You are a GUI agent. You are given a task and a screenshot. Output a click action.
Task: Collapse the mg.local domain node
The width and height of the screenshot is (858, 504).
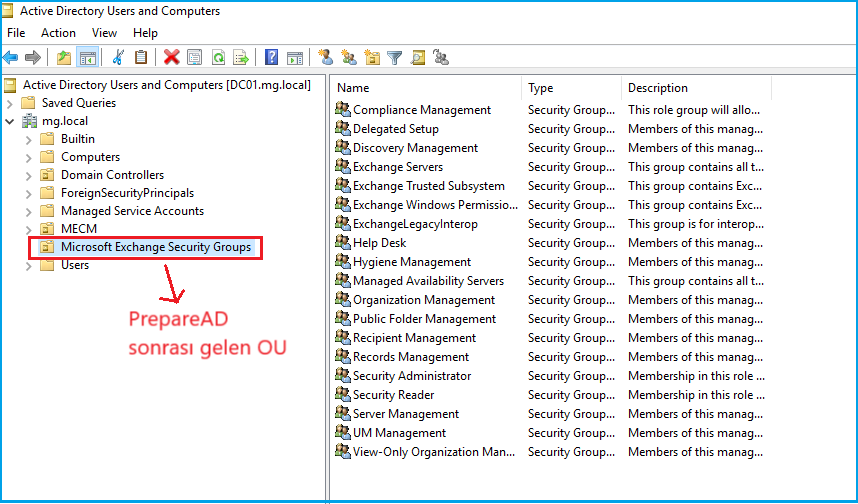[10, 121]
